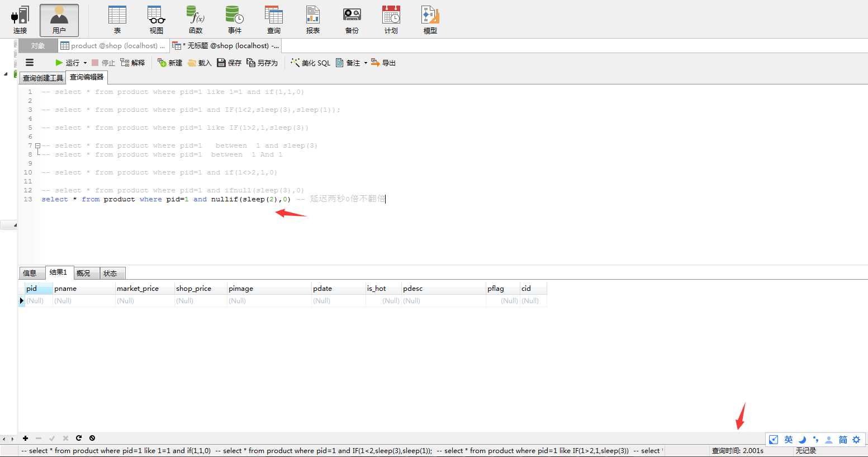Select the 无标题 @shop query tab

coord(225,46)
